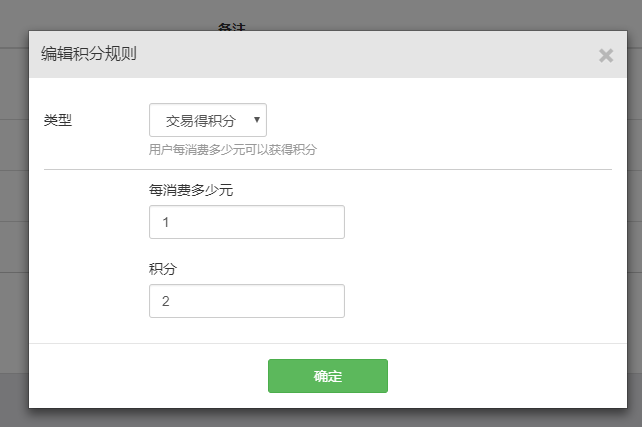Screen dimensions: 642x427
Task: Close the 编辑积分规则 dialog with the X
Action: coord(605,55)
